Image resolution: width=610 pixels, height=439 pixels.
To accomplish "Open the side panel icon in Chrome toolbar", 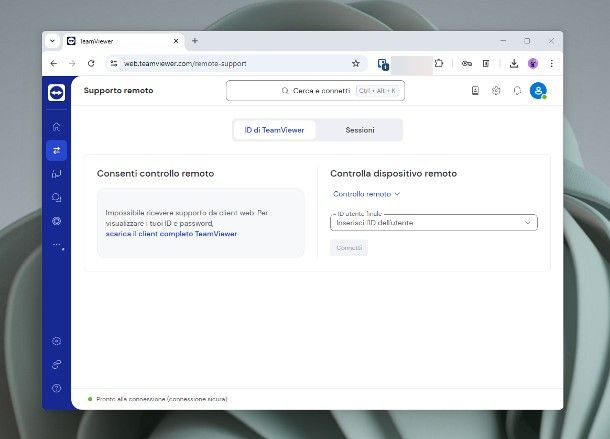I will pyautogui.click(x=486, y=63).
